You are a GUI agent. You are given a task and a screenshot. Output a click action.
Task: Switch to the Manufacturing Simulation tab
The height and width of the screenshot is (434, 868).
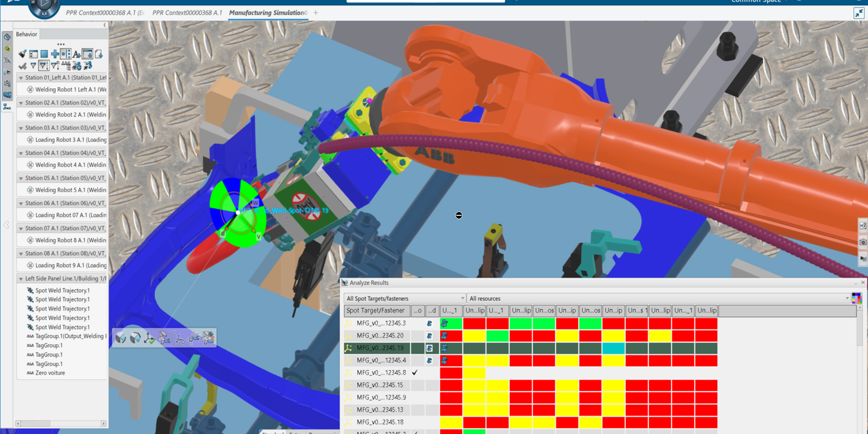pyautogui.click(x=268, y=13)
